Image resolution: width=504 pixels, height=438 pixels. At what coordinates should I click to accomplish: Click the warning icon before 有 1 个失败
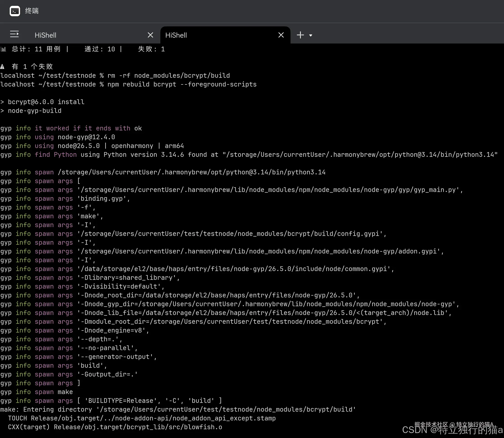pyautogui.click(x=2, y=66)
